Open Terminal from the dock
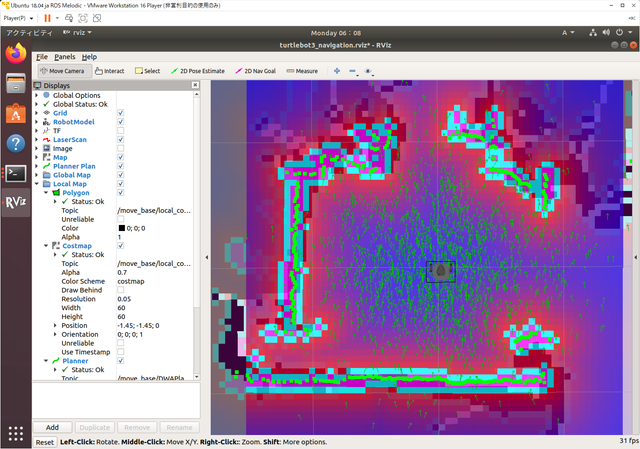 (16, 173)
